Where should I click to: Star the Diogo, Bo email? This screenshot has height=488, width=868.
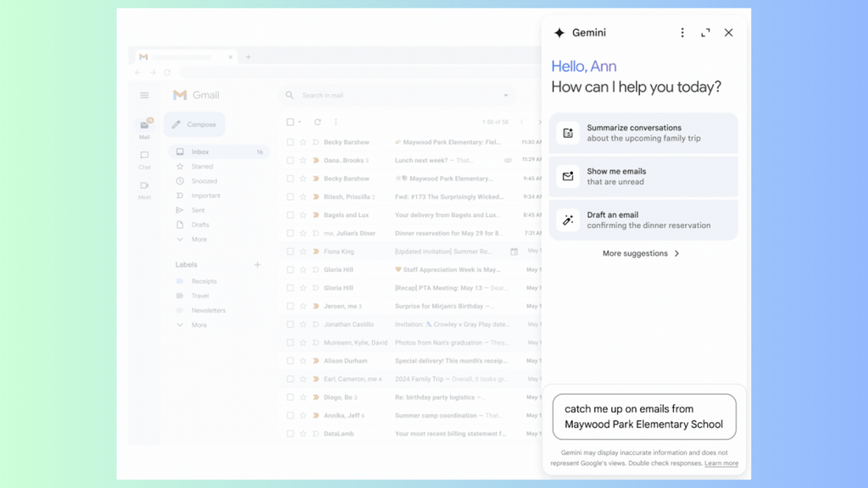tap(303, 397)
